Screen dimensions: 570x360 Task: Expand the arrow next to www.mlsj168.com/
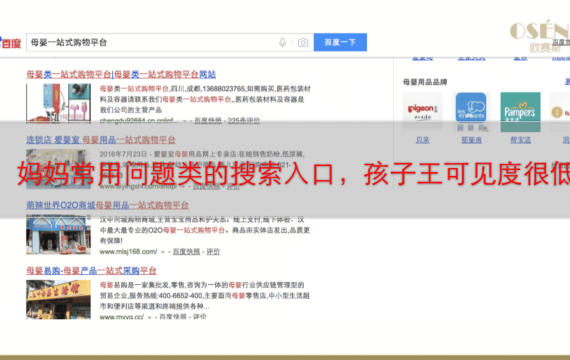coord(163,252)
